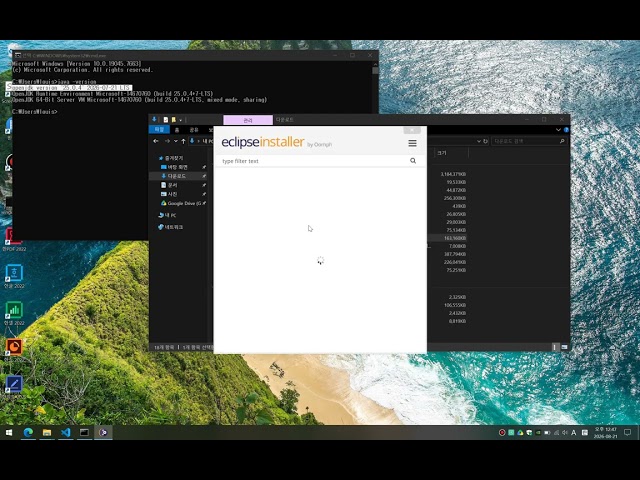Click the command prompt title bar icon

click(18, 55)
